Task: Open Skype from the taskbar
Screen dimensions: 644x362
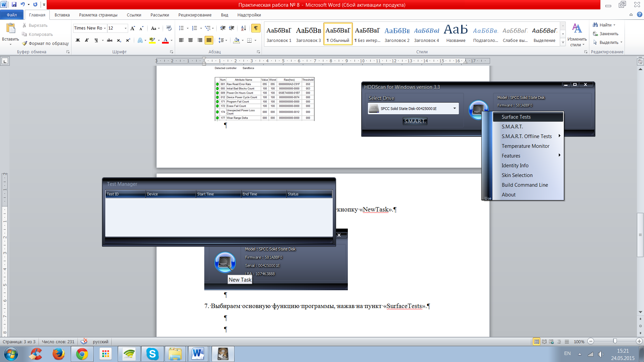Action: [x=152, y=354]
